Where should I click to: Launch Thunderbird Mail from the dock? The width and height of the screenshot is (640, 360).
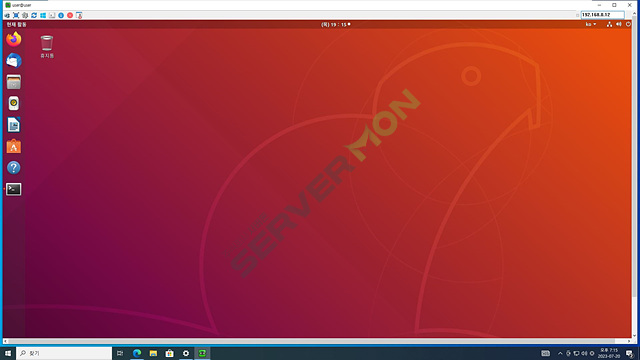pyautogui.click(x=13, y=61)
